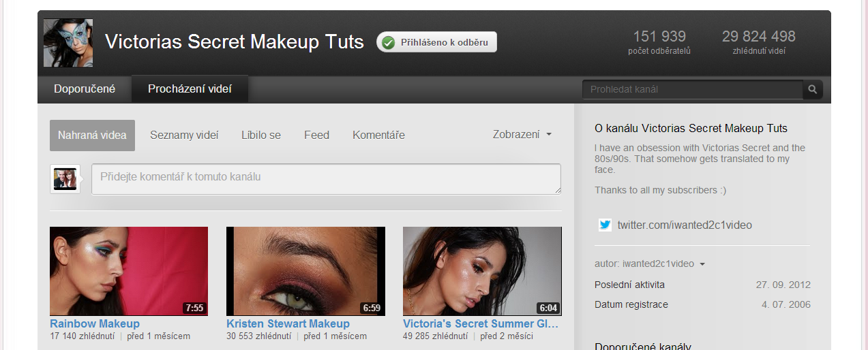This screenshot has height=350, width=868.
Task: Click the magnifier search button
Action: [x=813, y=89]
